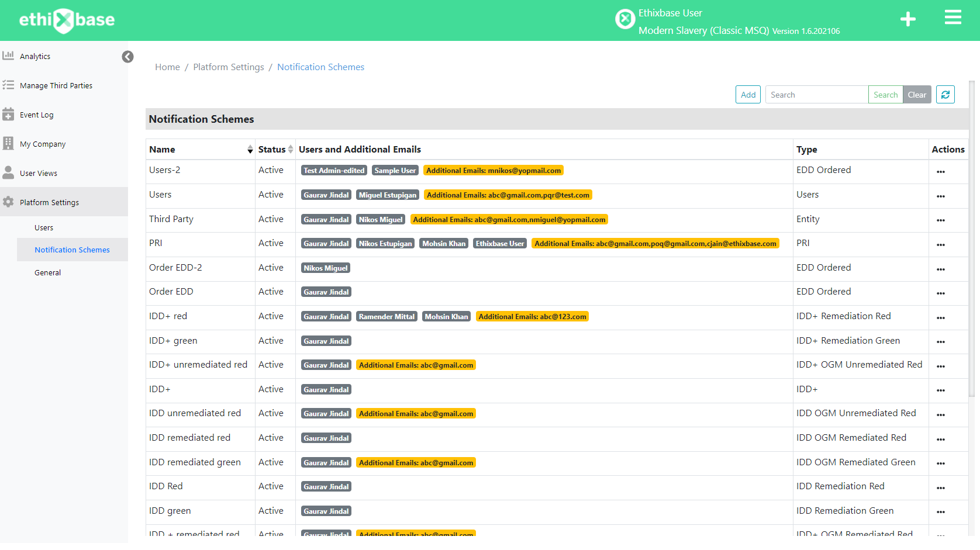Sort the Status column using its arrows
980x550 pixels.
point(291,149)
